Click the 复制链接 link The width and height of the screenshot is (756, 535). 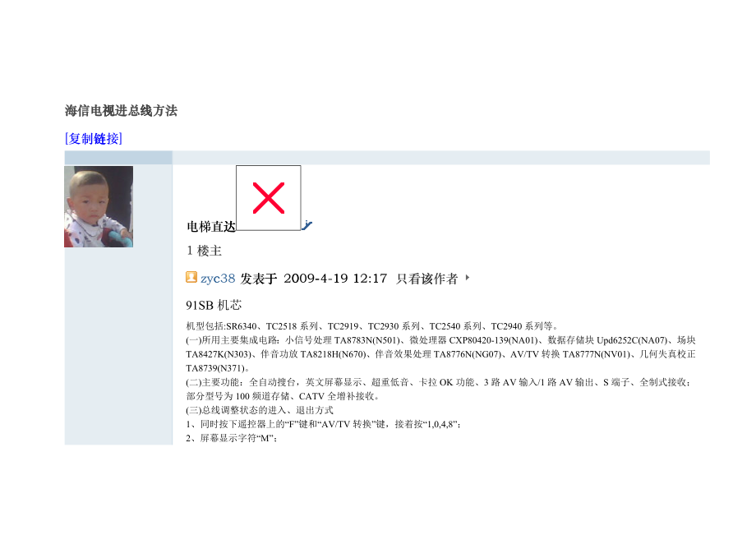click(x=94, y=139)
